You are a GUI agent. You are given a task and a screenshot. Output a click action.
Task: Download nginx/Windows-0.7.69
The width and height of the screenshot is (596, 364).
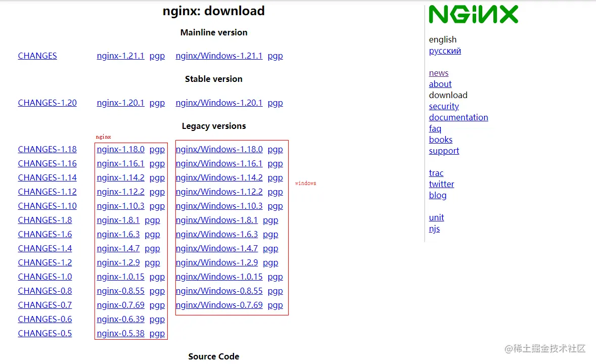click(219, 305)
